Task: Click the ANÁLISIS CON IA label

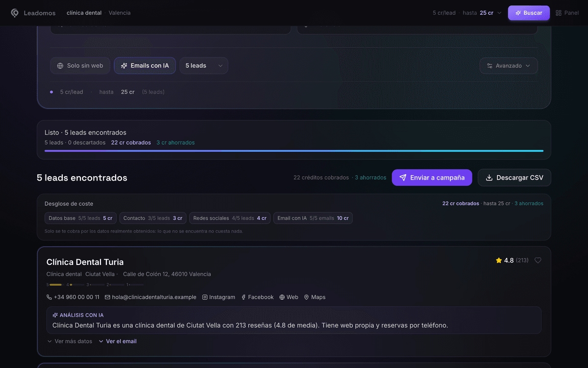Action: pos(78,315)
